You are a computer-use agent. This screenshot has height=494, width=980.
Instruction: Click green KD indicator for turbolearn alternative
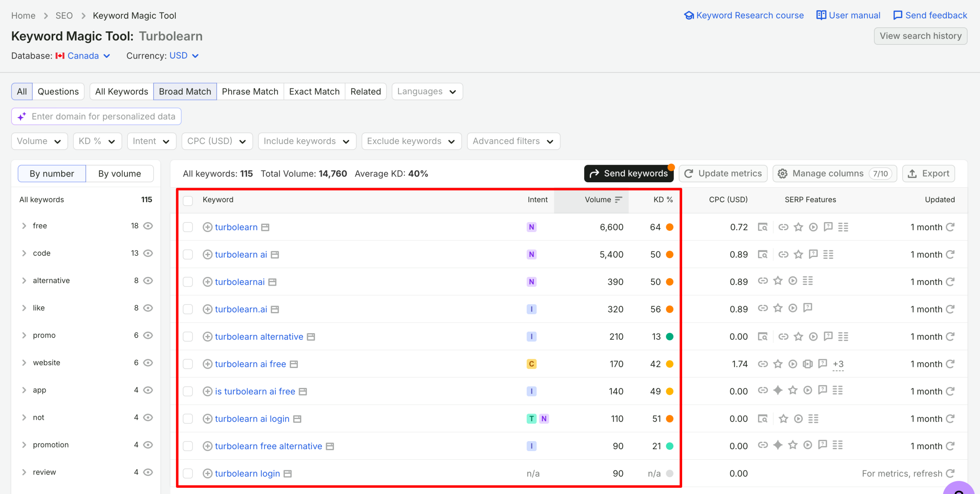click(670, 337)
